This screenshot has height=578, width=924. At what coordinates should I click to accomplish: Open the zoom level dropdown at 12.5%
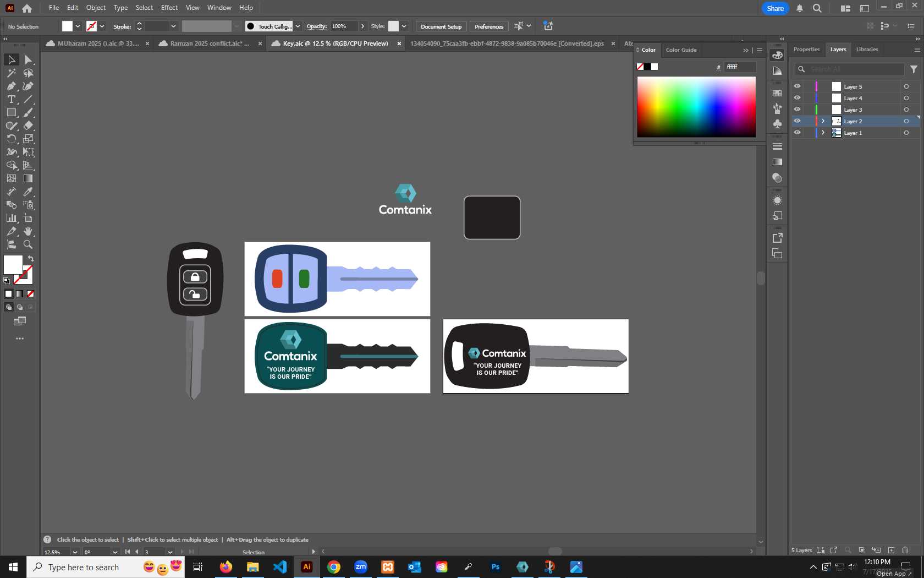click(75, 552)
